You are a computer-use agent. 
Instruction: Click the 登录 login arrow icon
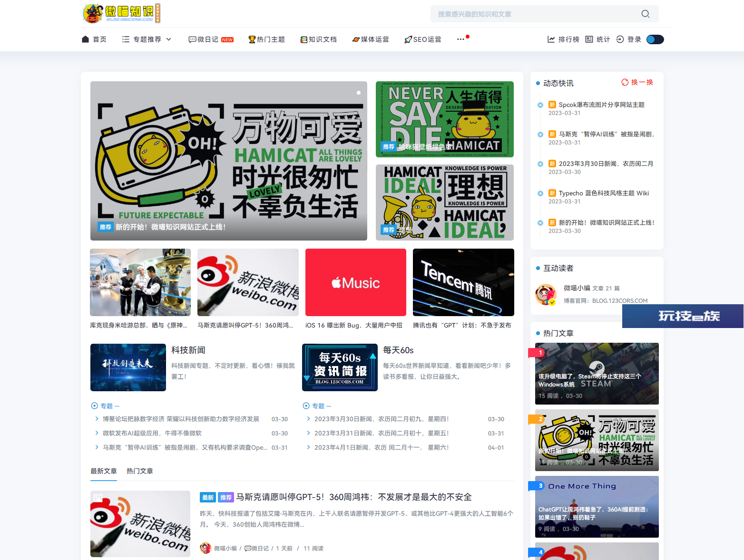pyautogui.click(x=620, y=39)
